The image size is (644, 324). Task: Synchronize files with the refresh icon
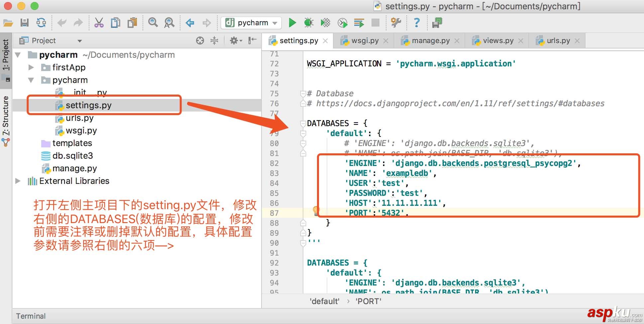[x=41, y=23]
